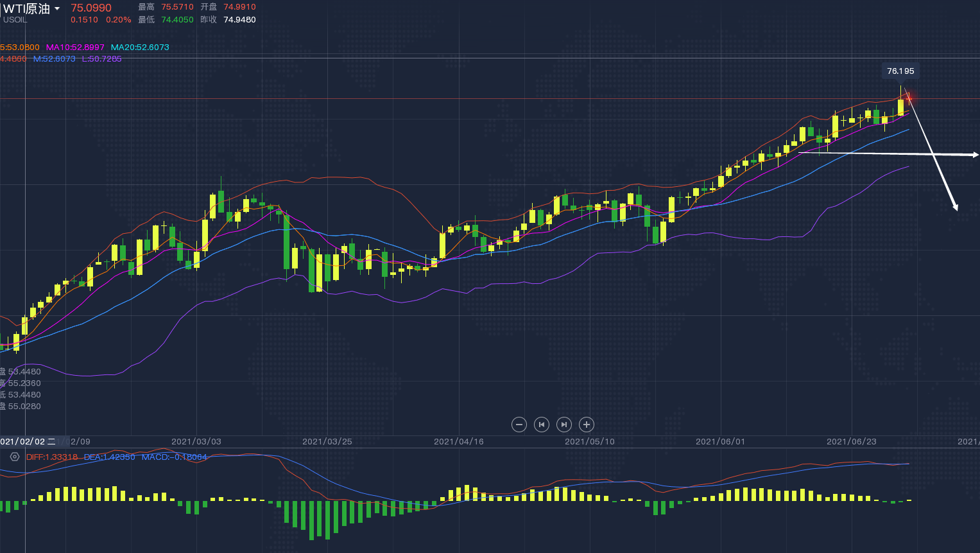Click the WTI原油 instrument name
The width and height of the screenshot is (980, 553).
click(26, 8)
